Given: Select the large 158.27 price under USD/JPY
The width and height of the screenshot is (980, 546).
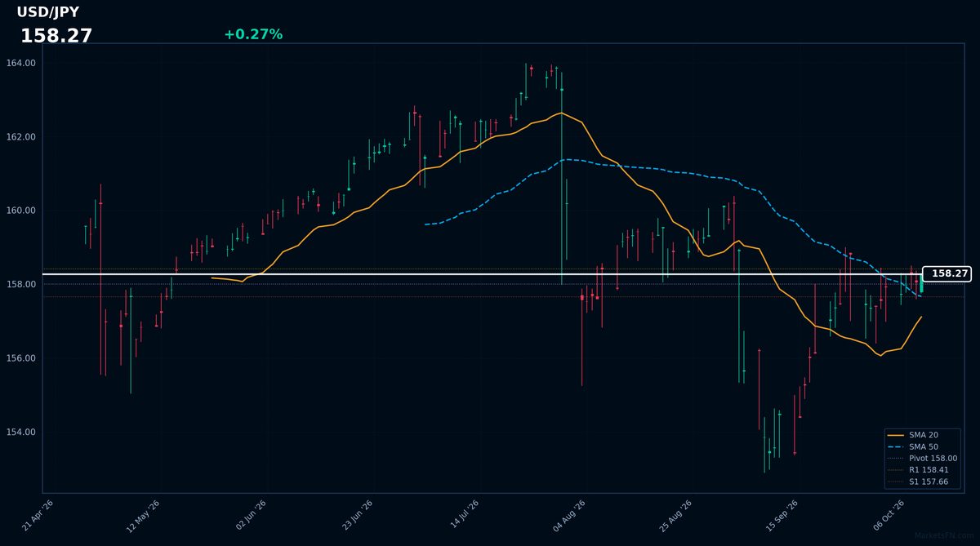Looking at the screenshot, I should (x=56, y=36).
